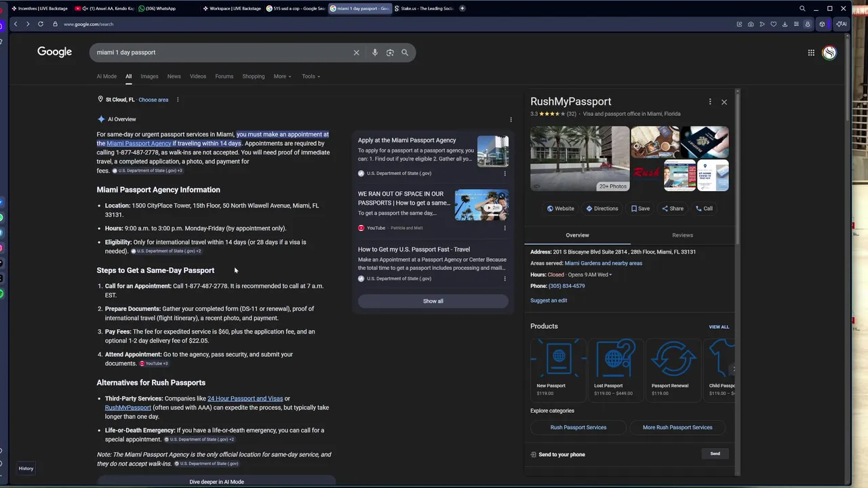868x488 pixels.
Task: Switch to Stake.us browser tab
Action: pyautogui.click(x=424, y=8)
